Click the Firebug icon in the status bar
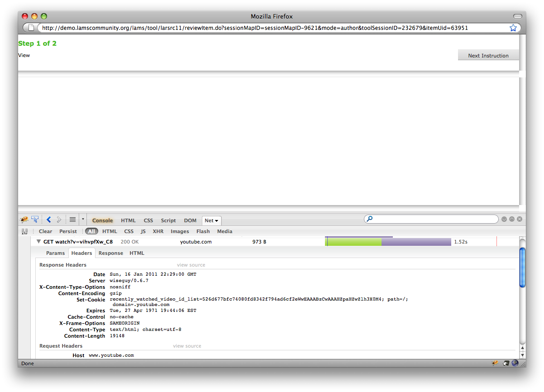This screenshot has height=392, width=544. coord(495,363)
